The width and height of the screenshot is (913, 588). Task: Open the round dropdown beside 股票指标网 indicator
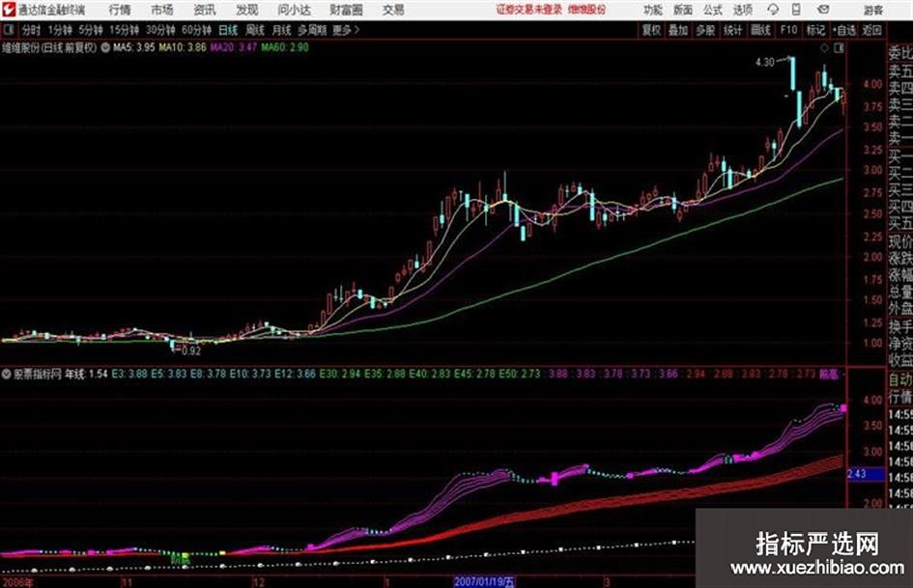click(7, 374)
